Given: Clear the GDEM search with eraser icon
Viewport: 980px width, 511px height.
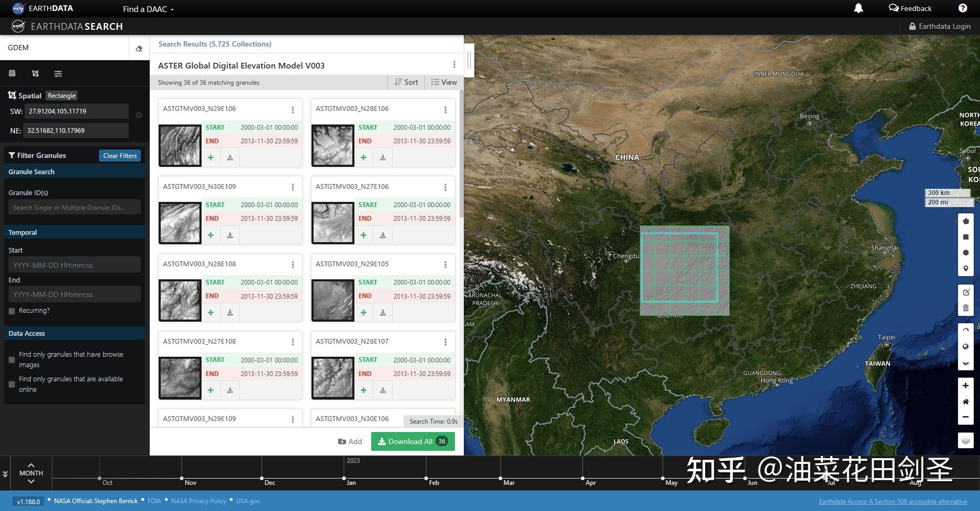Looking at the screenshot, I should click(139, 48).
